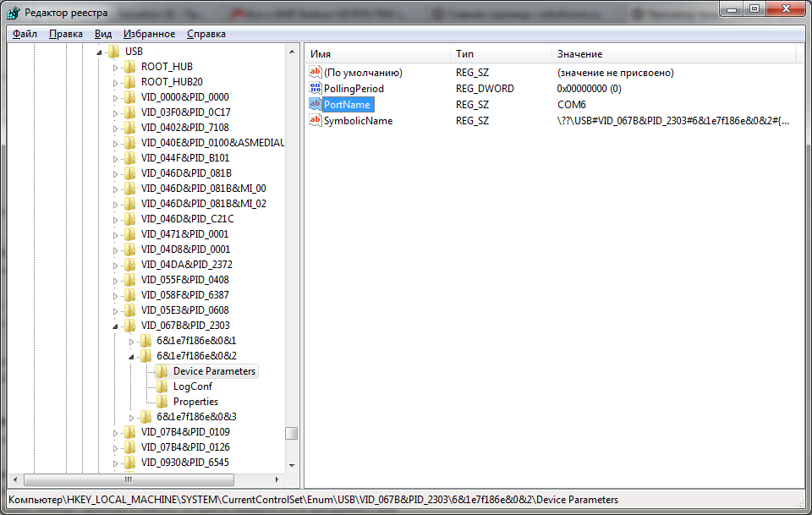This screenshot has height=515, width=812.
Task: Click the horizontal scrollbar right arrow
Action: 277,479
